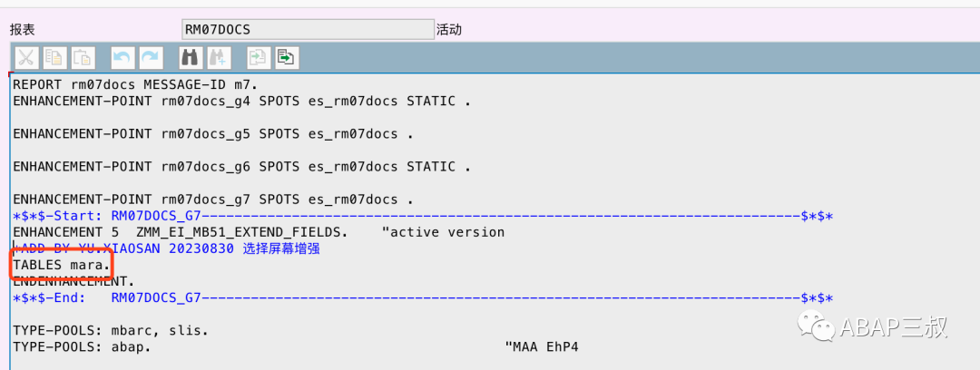Open Find with the binoculars icon
The width and height of the screenshot is (980, 370).
pos(190,58)
